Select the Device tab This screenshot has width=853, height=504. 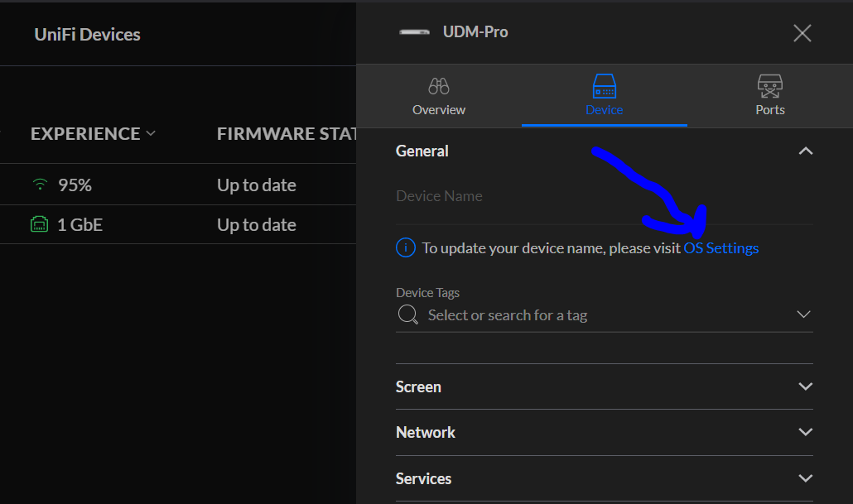[604, 96]
